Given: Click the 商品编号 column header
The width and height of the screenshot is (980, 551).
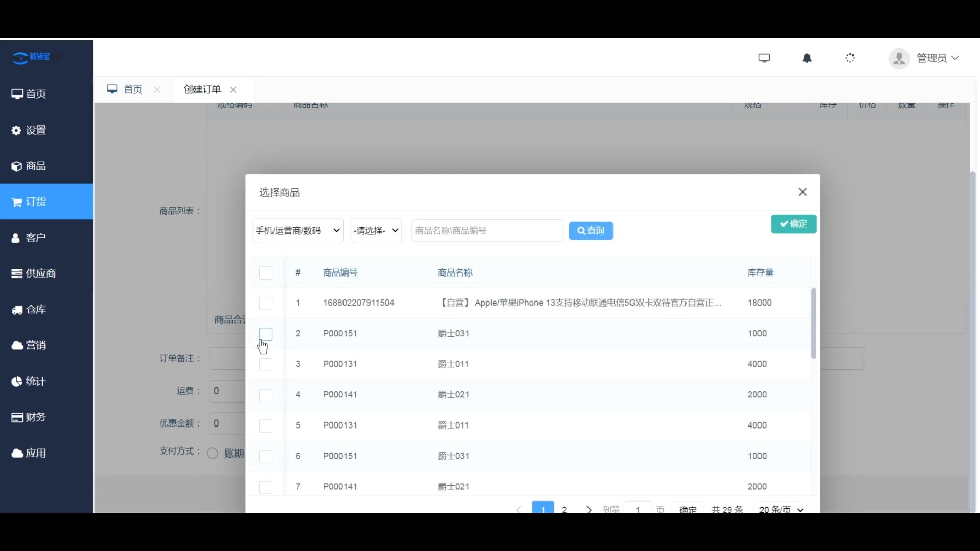Looking at the screenshot, I should pos(340,272).
